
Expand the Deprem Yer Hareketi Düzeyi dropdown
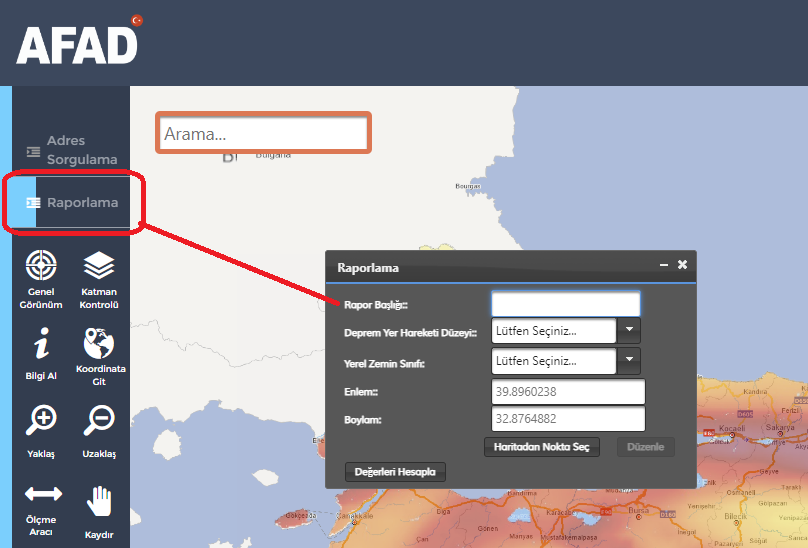point(629,330)
